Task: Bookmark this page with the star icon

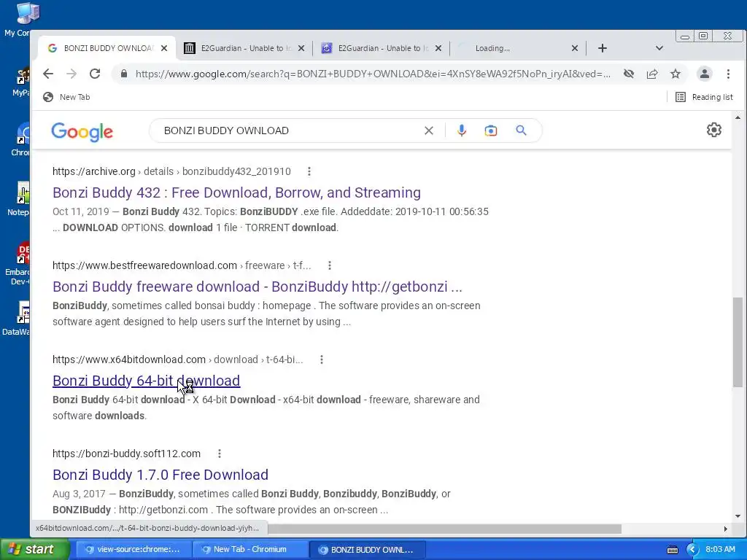Action: [x=676, y=74]
